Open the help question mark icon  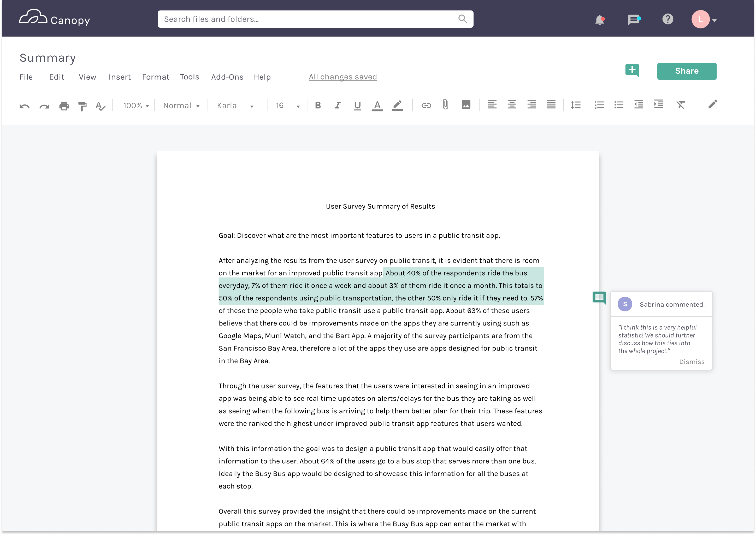pos(668,19)
